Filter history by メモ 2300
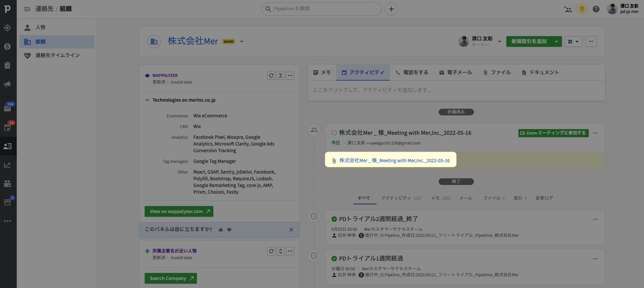 [x=441, y=198]
